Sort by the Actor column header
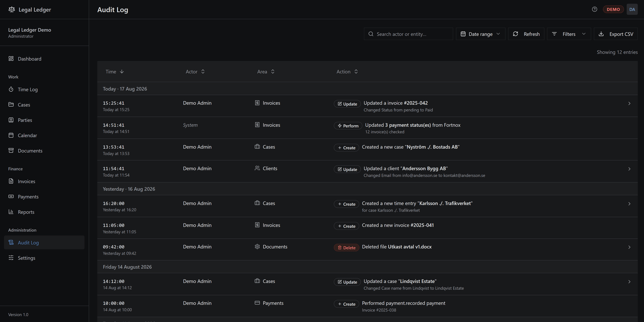This screenshot has width=644, height=322. 195,71
